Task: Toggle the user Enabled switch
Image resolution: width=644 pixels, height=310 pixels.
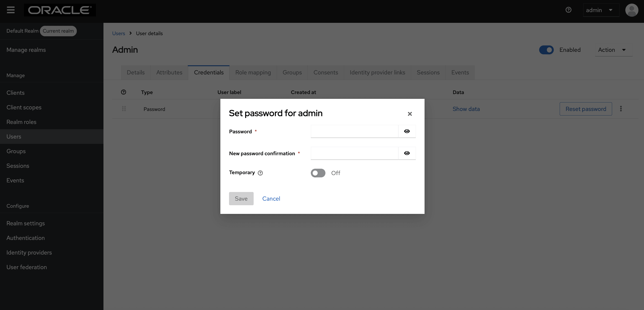Action: click(x=546, y=50)
